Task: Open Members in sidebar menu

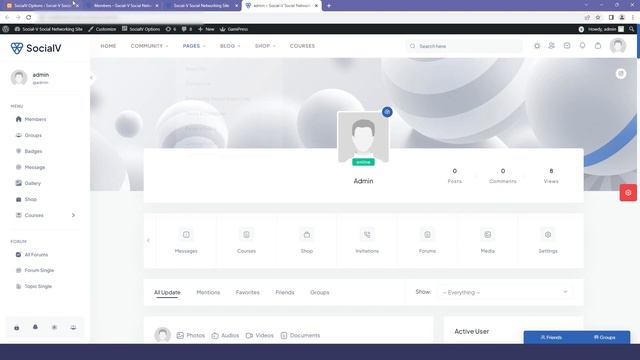Action: click(x=31, y=119)
